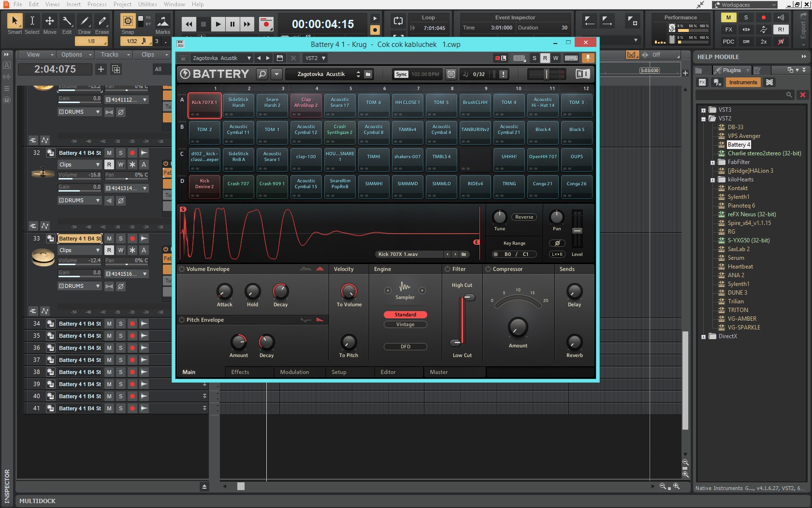Image resolution: width=812 pixels, height=508 pixels.
Task: Click the Instruments browser button
Action: (x=743, y=82)
